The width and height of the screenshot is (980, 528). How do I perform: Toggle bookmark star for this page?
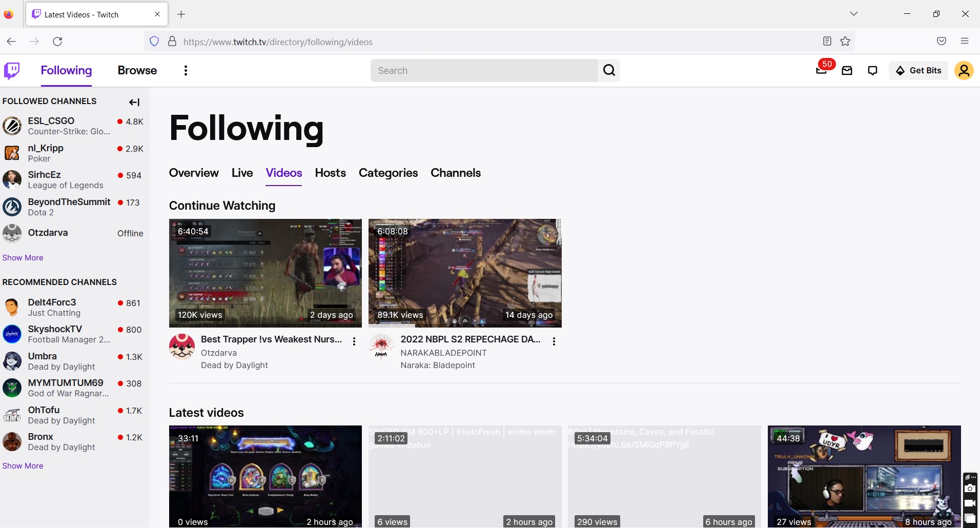(x=845, y=42)
